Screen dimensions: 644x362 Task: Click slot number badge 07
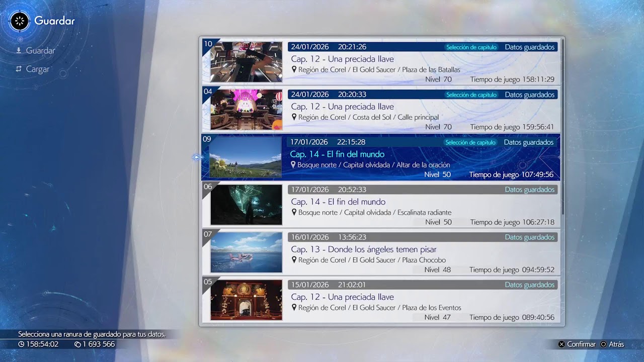coord(207,234)
